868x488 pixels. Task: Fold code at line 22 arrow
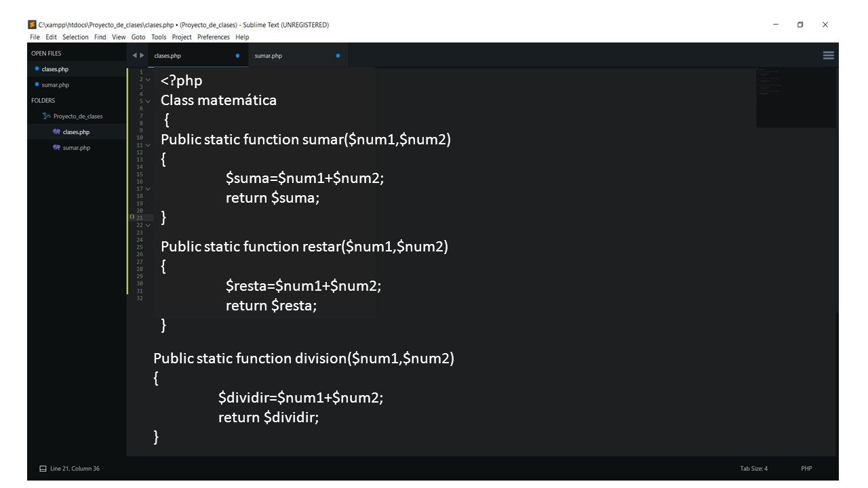point(148,225)
